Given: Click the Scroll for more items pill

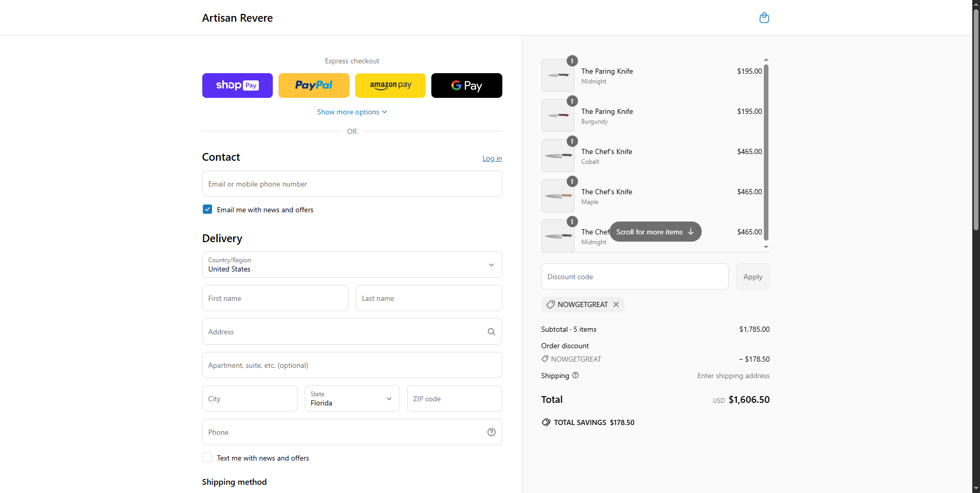Looking at the screenshot, I should point(655,232).
